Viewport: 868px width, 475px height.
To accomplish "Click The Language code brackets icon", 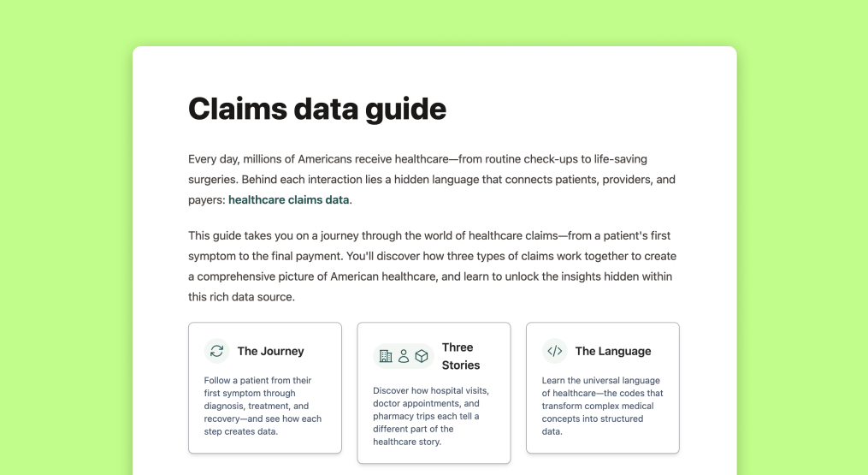I will (x=555, y=351).
